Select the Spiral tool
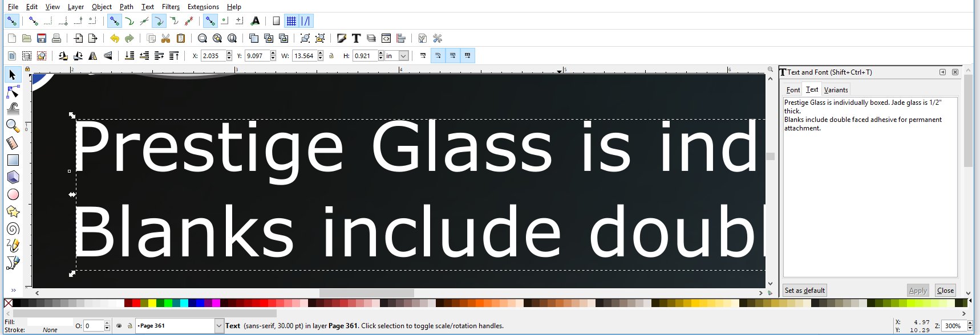980x335 pixels. [x=13, y=228]
